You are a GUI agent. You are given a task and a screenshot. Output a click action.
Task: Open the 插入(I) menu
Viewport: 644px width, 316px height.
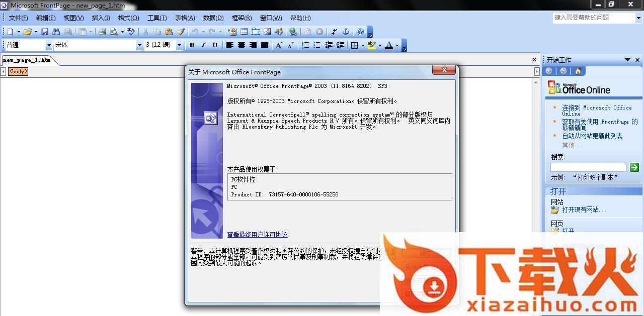[x=101, y=18]
